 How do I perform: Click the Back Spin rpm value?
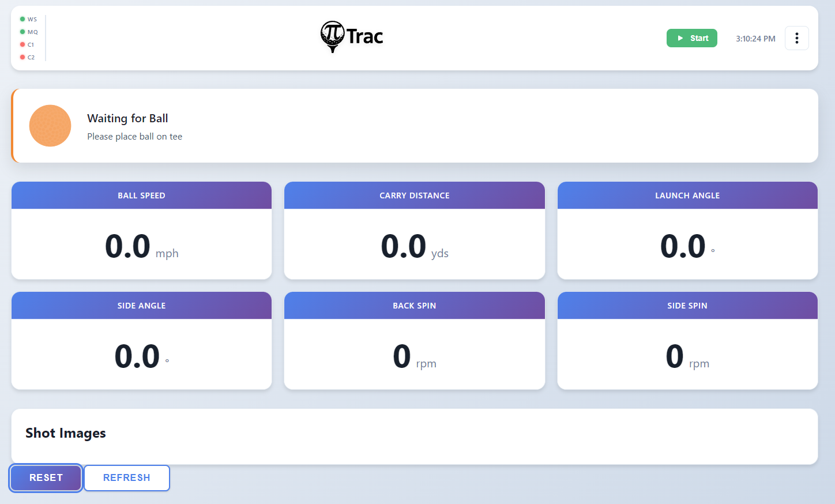coord(402,356)
